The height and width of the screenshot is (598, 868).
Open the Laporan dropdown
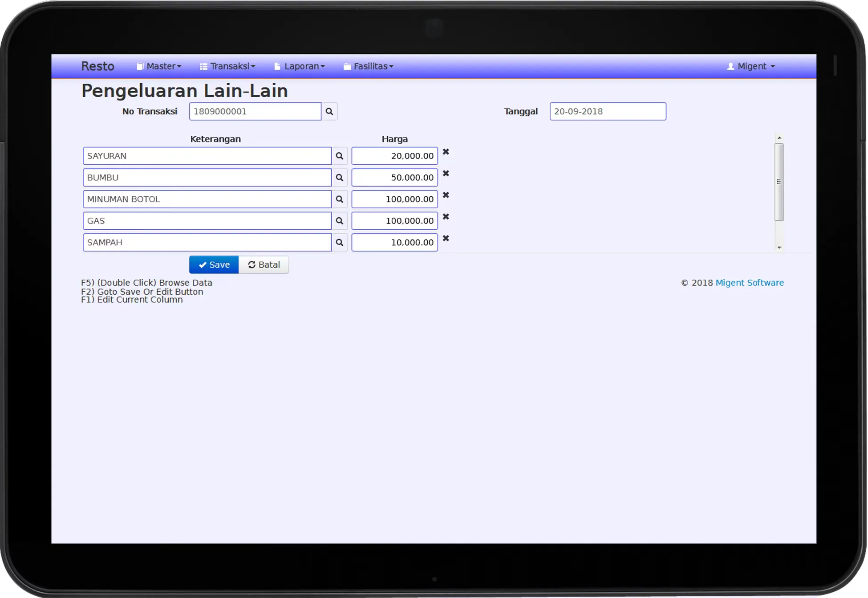click(300, 66)
